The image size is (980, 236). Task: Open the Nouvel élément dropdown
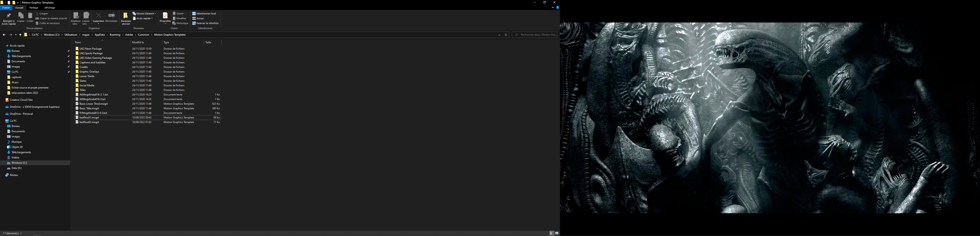tap(144, 13)
